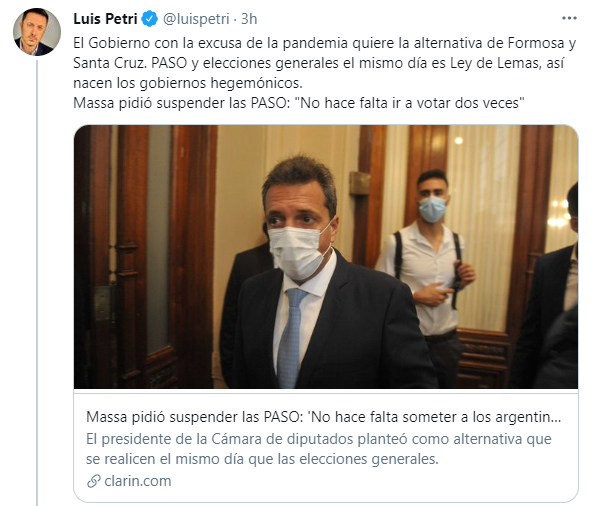The height and width of the screenshot is (506, 592).
Task: Open the Luis Petri display name
Action: pyautogui.click(x=105, y=19)
